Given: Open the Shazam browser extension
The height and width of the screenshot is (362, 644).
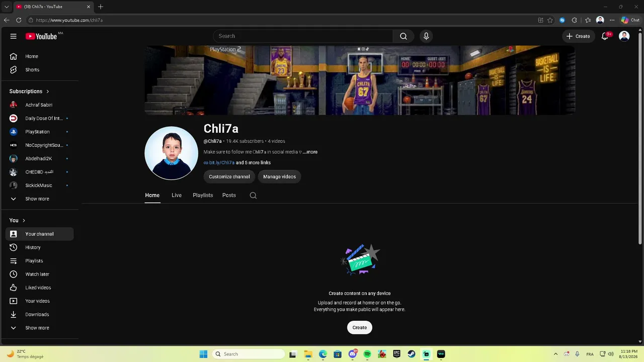Looking at the screenshot, I should (x=562, y=20).
